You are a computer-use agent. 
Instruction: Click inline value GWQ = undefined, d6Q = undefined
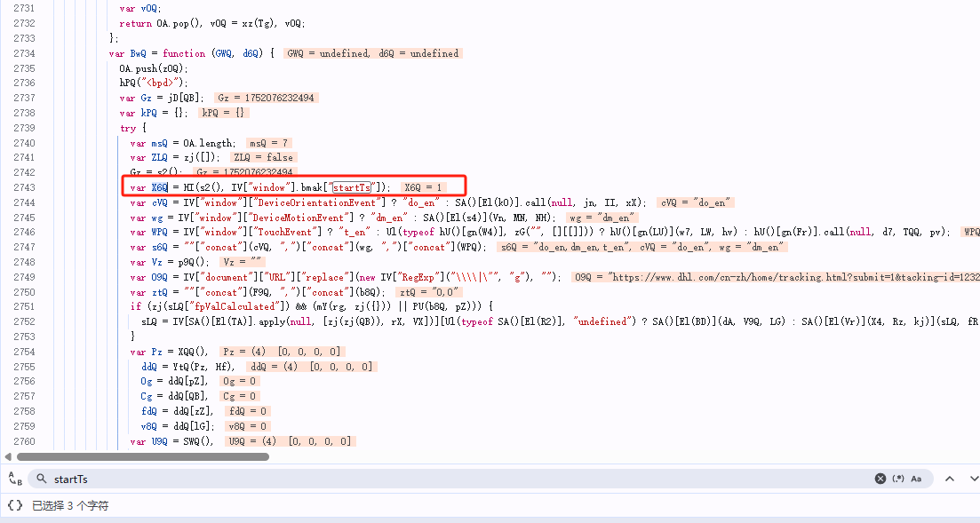372,53
